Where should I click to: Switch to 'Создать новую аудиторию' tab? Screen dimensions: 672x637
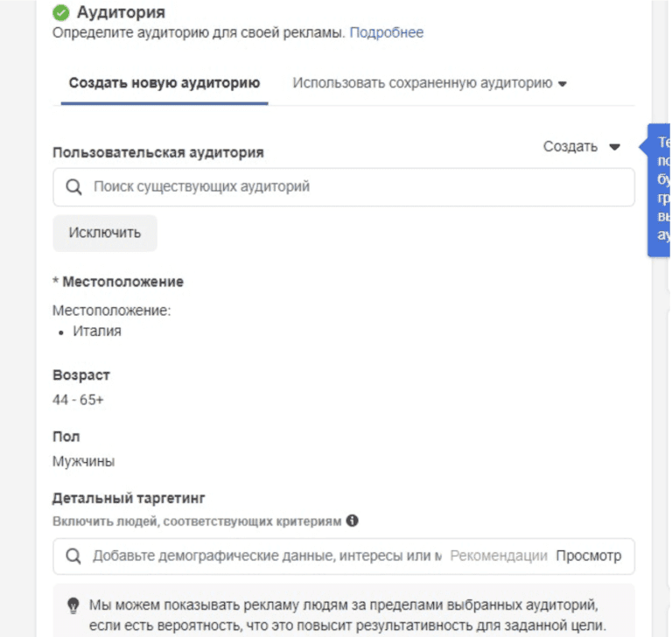tap(164, 83)
